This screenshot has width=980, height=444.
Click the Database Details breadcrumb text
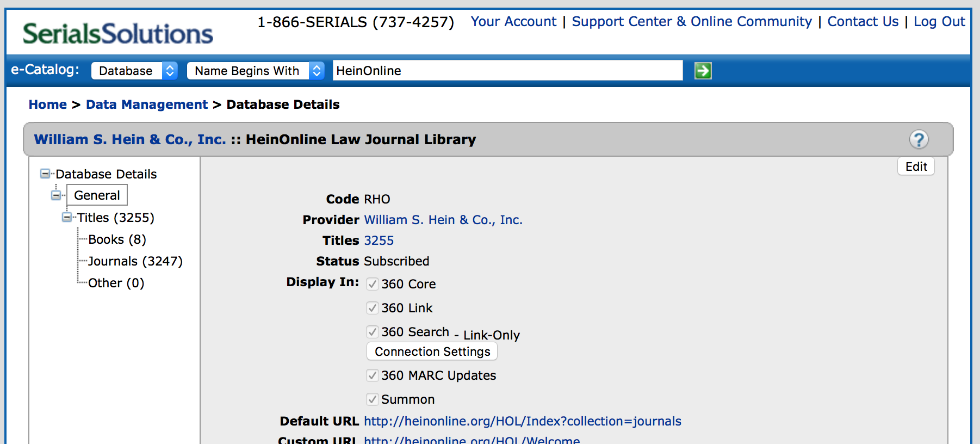pos(283,104)
